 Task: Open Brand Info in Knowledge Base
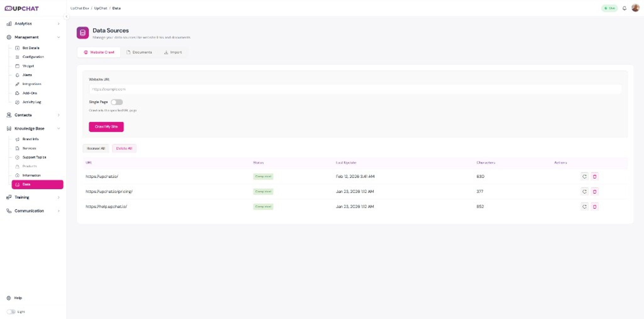click(x=31, y=139)
